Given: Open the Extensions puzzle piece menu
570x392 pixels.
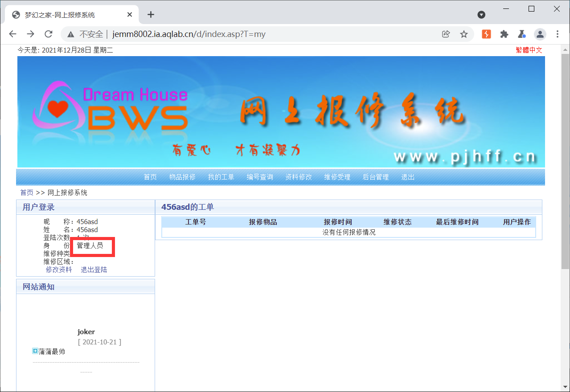Looking at the screenshot, I should click(504, 34).
